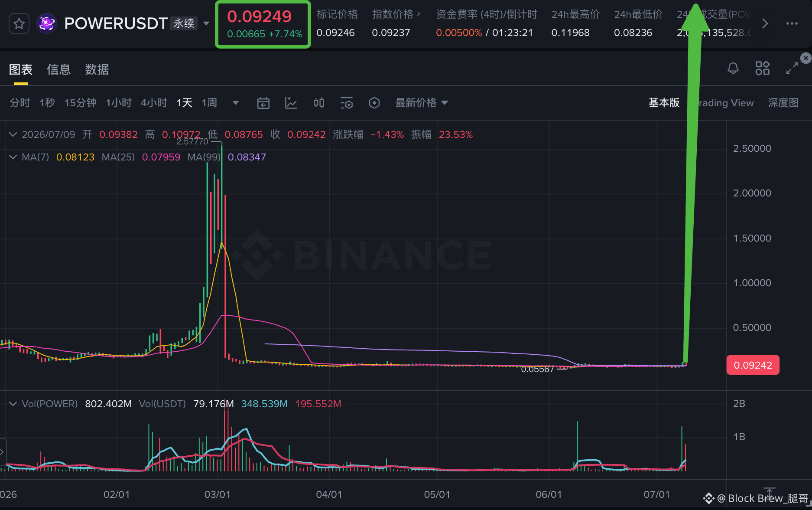Switch to the 信息 tab
Viewport: 812px width, 510px height.
coord(59,69)
